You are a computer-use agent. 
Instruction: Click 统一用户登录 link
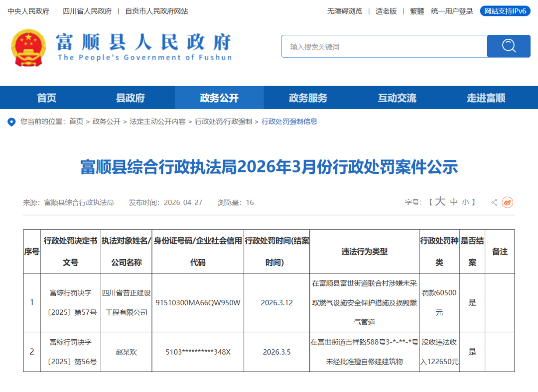[452, 11]
